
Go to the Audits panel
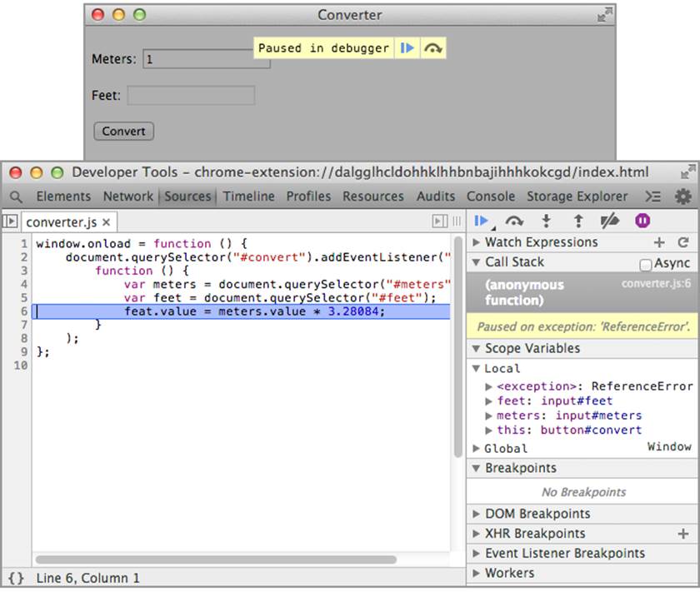pos(436,197)
